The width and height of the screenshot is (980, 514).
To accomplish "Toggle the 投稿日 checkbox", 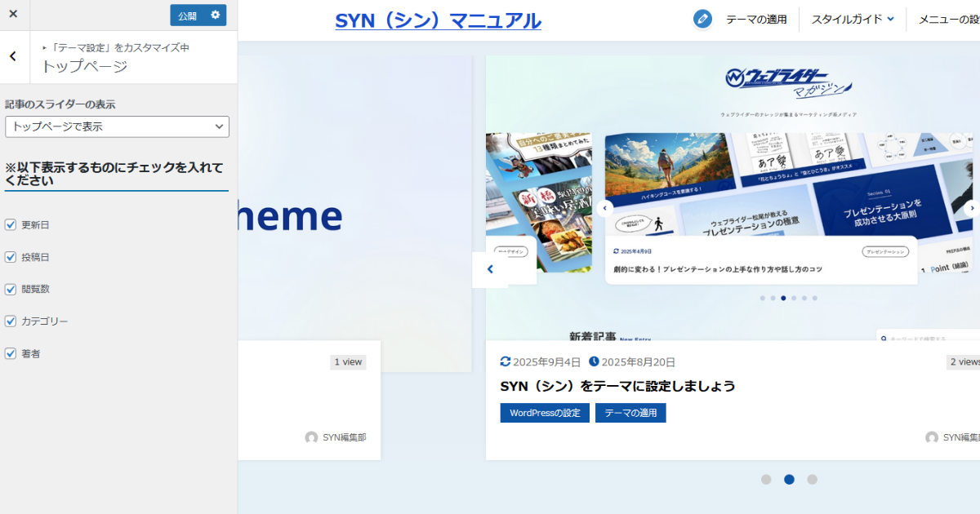I will 11,257.
